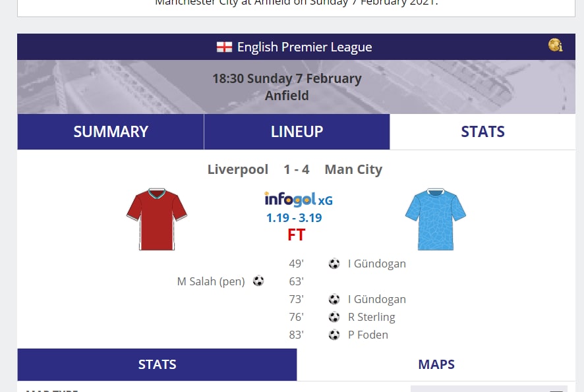The height and width of the screenshot is (392, 584).
Task: Click the English Premier League title link
Action: click(x=304, y=47)
